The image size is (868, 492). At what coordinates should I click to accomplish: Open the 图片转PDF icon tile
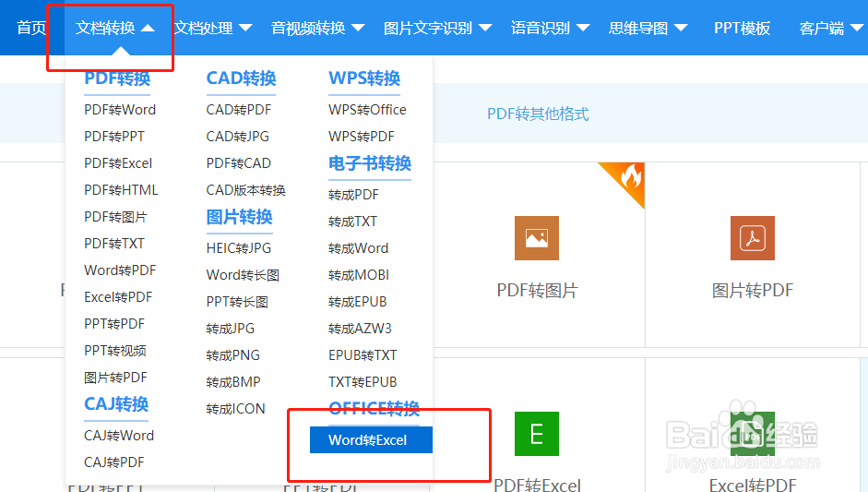(x=753, y=237)
